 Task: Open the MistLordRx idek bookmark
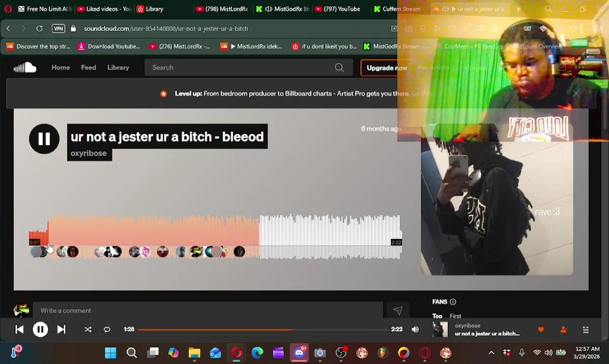[x=251, y=47]
